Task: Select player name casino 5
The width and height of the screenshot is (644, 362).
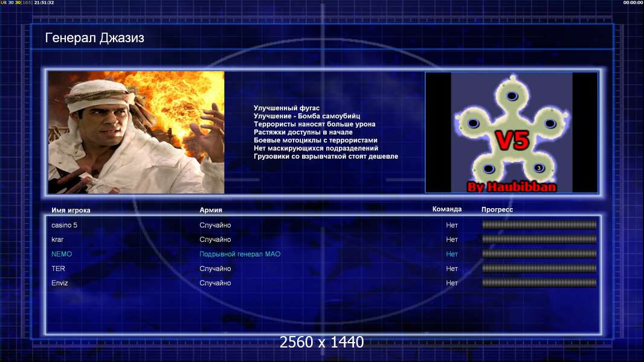Action: click(64, 225)
